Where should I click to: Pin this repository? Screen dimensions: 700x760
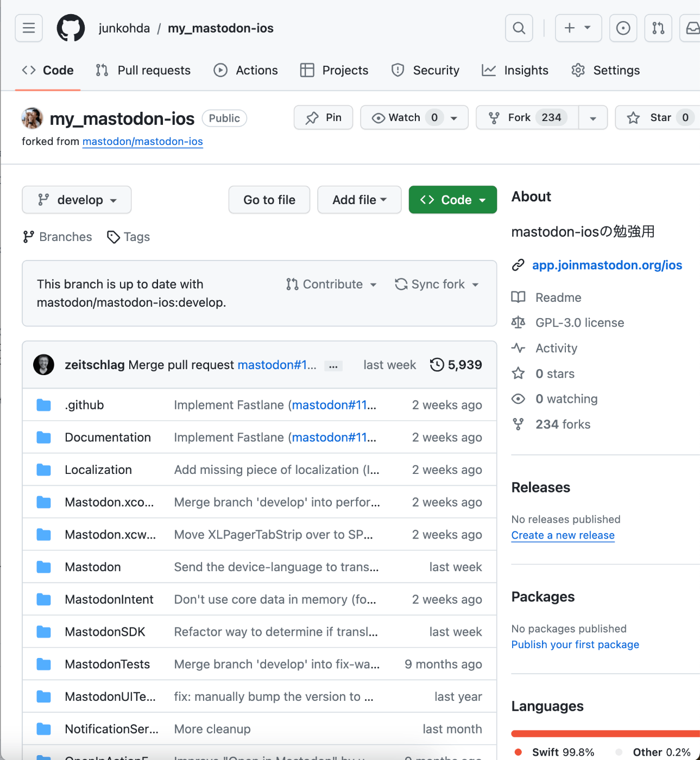click(x=324, y=117)
